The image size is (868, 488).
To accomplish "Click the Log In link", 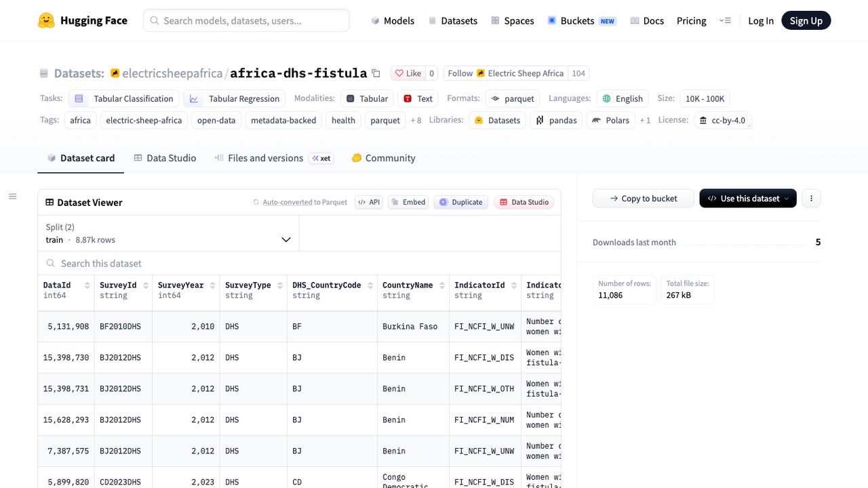I will 761,20.
